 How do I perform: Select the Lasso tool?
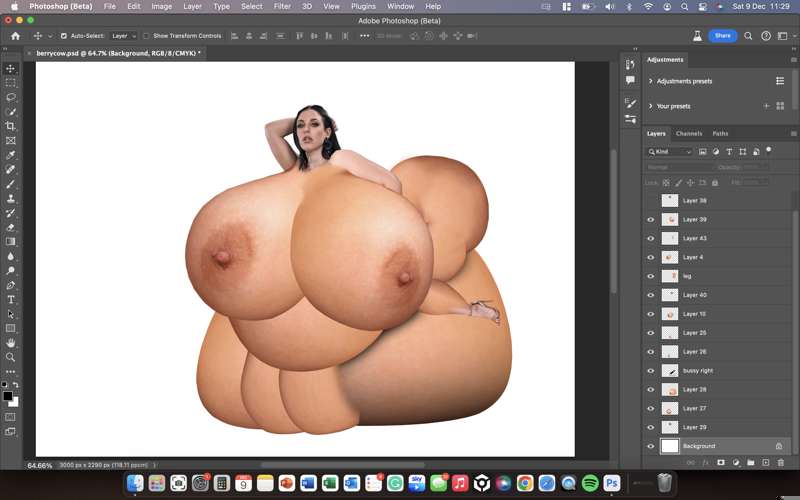[11, 97]
